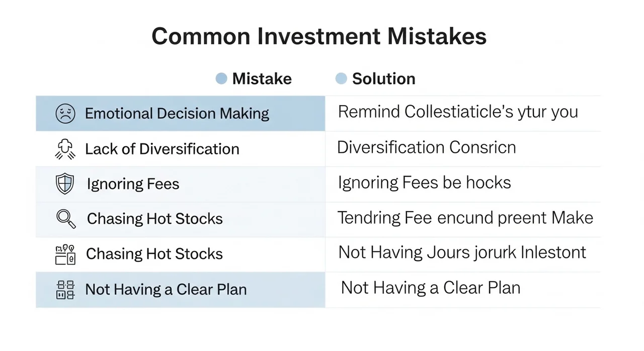Click the Emotional Decision Making row text

tap(177, 114)
